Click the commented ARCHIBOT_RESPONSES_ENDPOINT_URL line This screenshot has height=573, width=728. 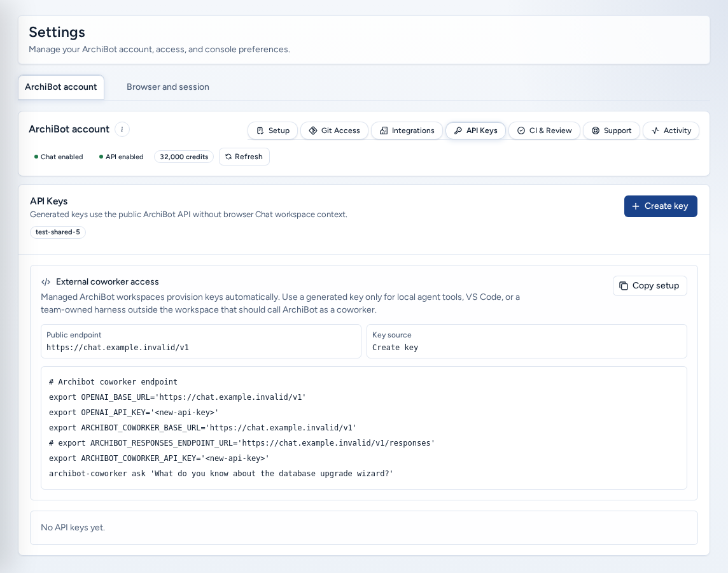(242, 443)
